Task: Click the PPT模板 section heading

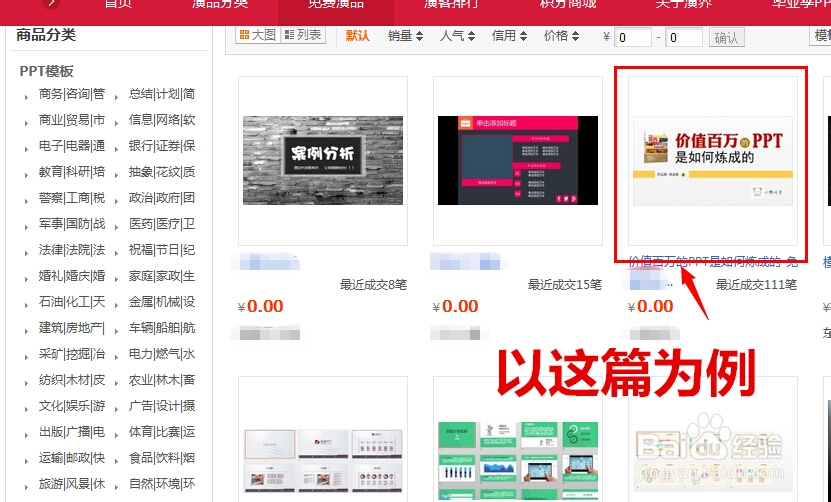Action: (47, 71)
